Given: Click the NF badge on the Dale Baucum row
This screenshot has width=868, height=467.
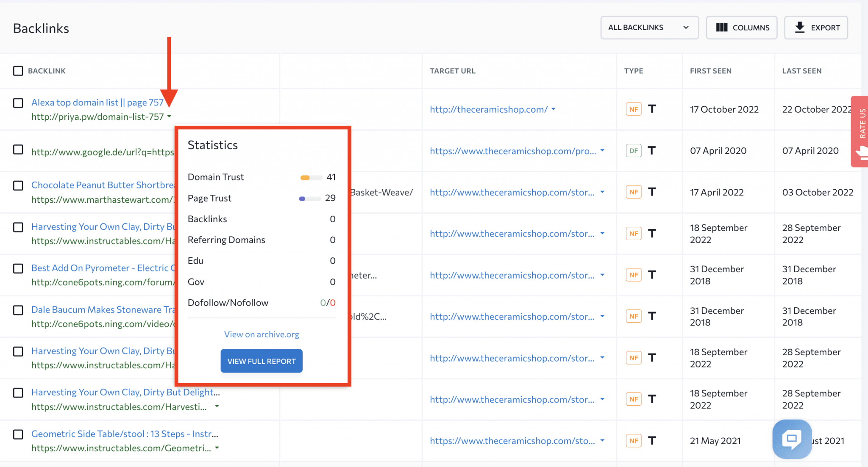Looking at the screenshot, I should click(633, 316).
